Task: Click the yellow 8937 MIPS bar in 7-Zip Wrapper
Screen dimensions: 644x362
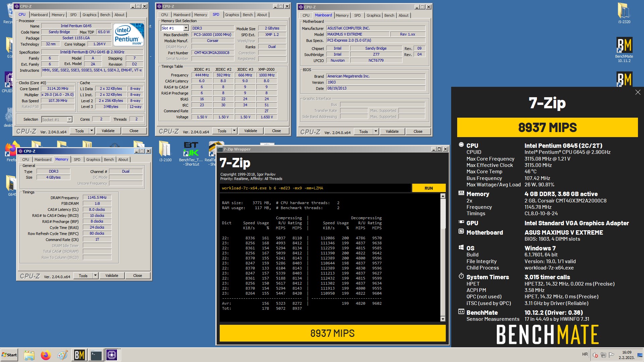Action: (332, 333)
